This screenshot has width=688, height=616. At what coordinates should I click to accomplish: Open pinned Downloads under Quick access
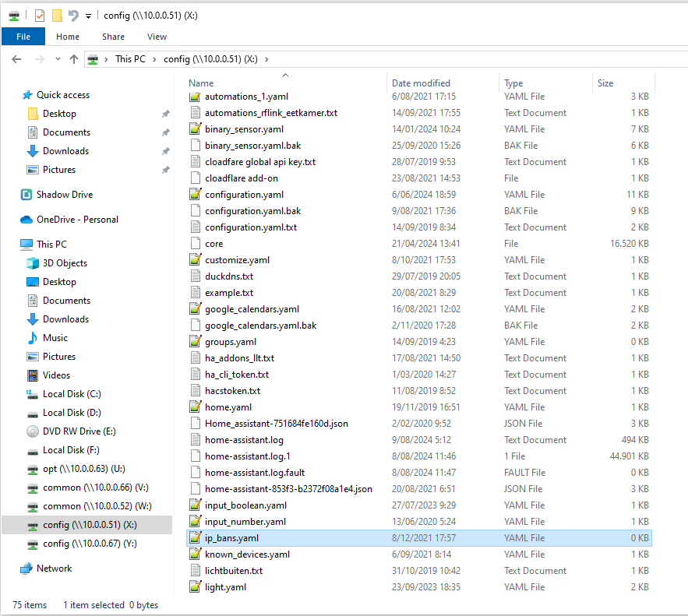click(x=65, y=151)
